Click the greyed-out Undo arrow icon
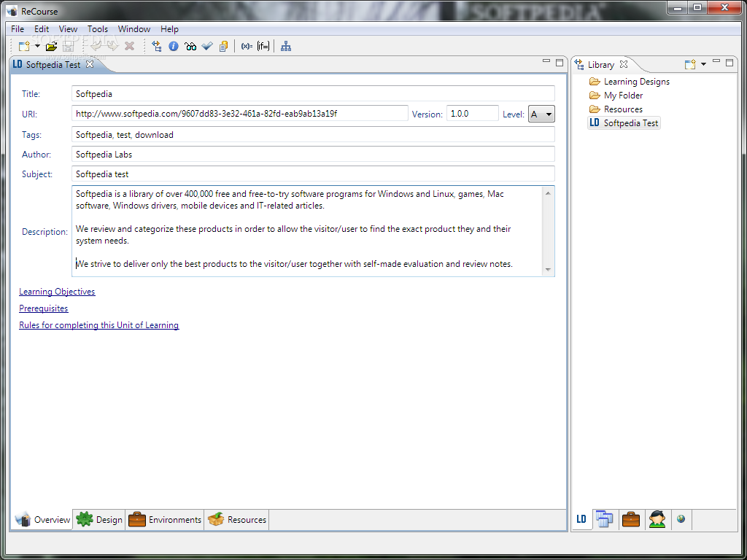Viewport: 747px width, 560px height. click(x=96, y=46)
